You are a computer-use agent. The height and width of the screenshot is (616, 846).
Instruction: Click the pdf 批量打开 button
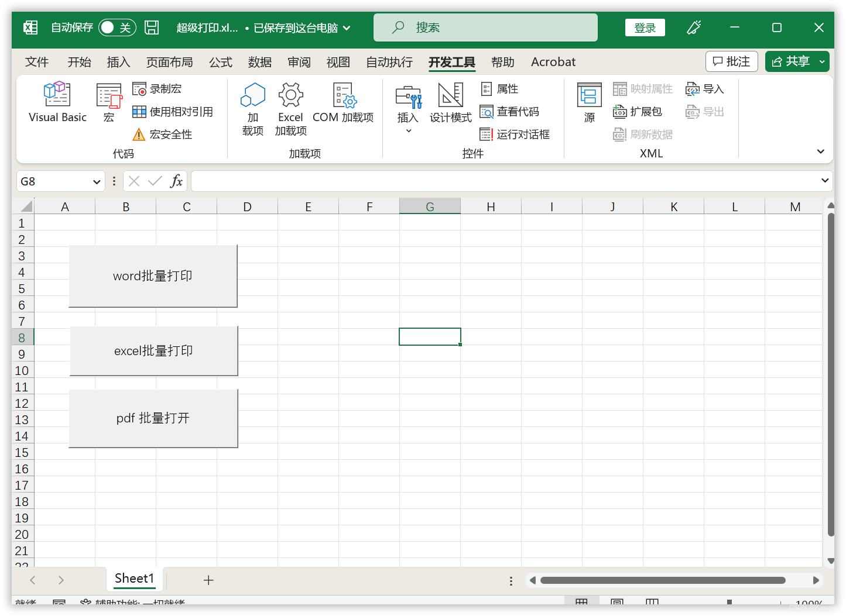pos(153,418)
